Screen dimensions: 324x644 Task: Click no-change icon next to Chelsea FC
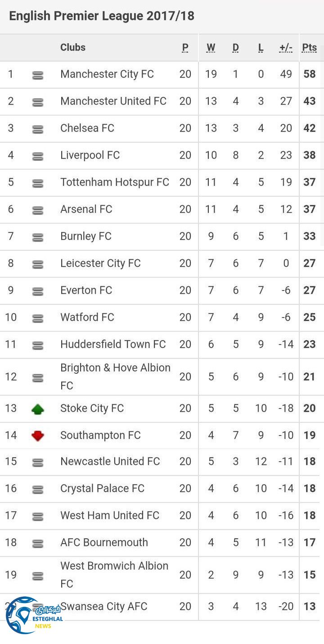click(x=38, y=129)
